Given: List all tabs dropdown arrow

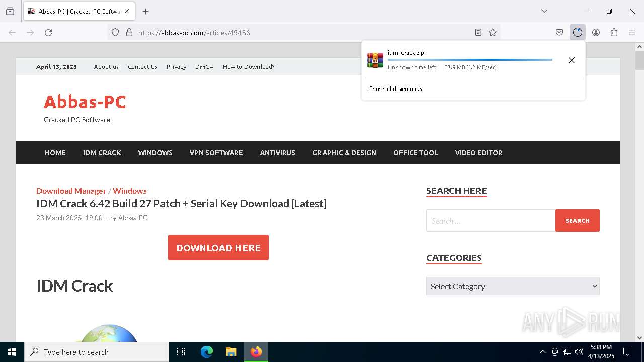Looking at the screenshot, I should point(544,11).
